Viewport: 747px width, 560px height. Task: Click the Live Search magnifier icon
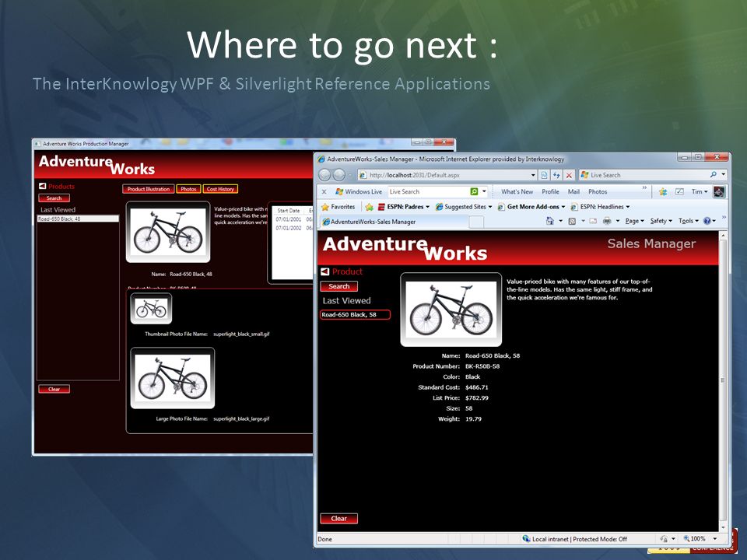[714, 175]
